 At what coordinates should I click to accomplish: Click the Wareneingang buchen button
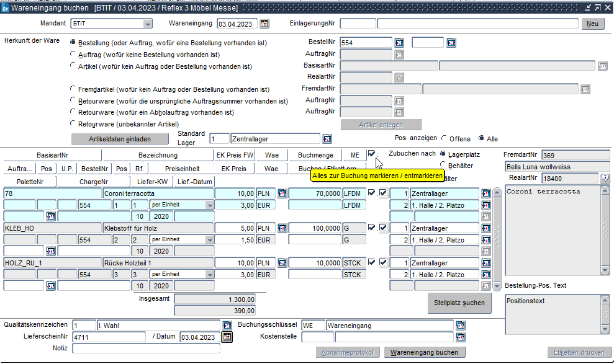pyautogui.click(x=425, y=352)
